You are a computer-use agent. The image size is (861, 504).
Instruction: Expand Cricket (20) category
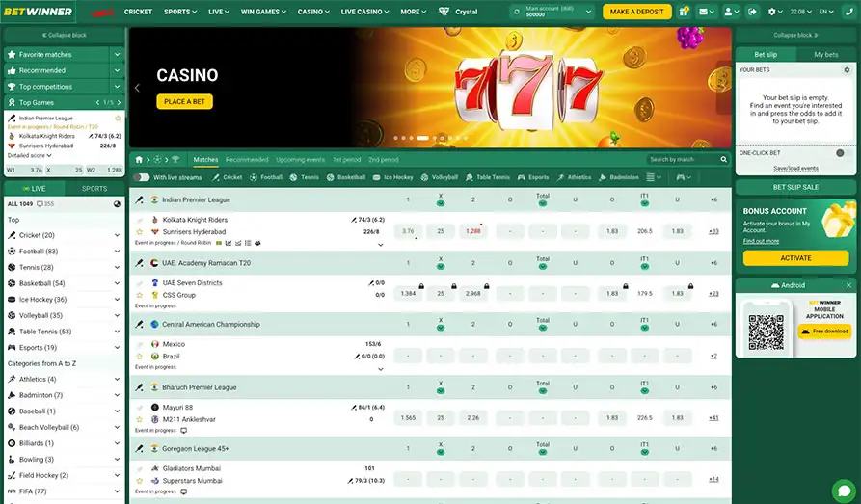117,235
